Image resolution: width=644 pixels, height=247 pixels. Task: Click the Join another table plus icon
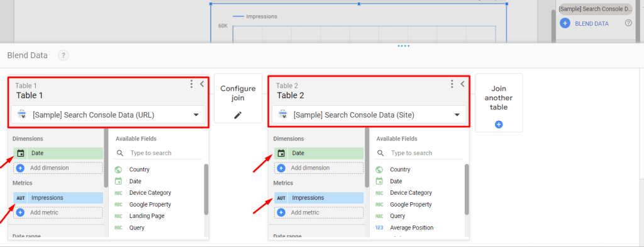click(499, 124)
